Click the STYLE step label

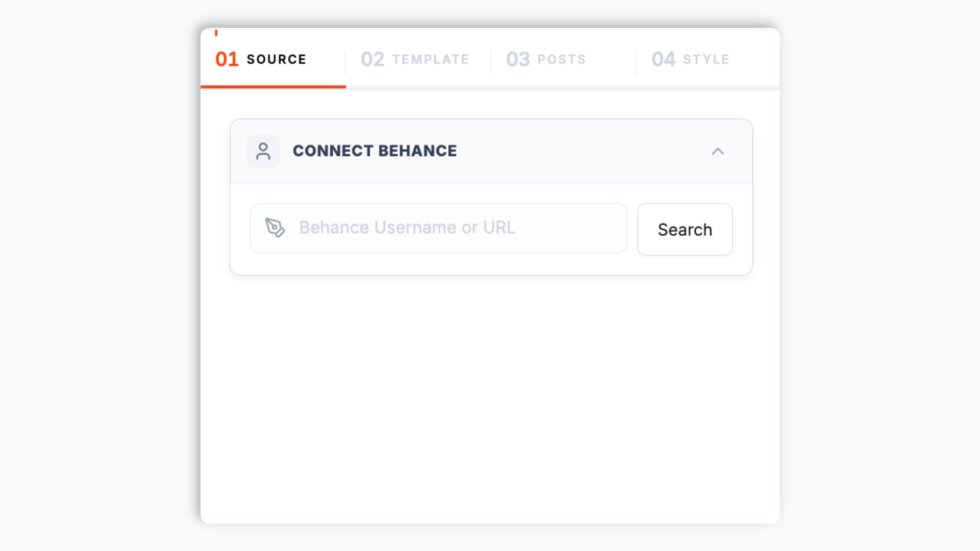pyautogui.click(x=706, y=59)
